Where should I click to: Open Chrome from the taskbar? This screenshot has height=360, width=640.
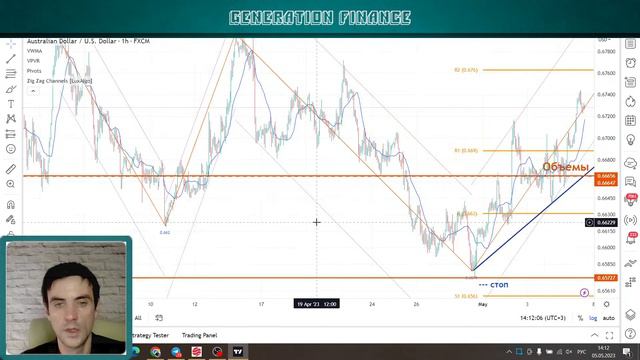click(155, 352)
